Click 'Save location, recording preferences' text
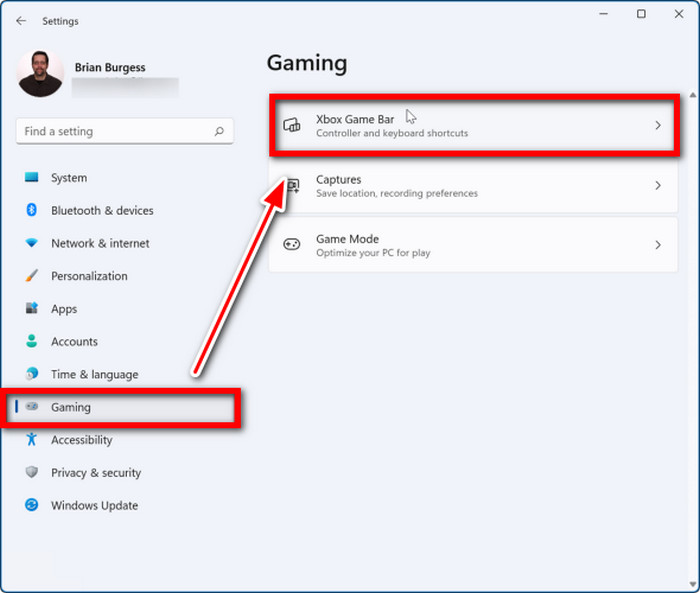The height and width of the screenshot is (593, 700). pyautogui.click(x=397, y=193)
